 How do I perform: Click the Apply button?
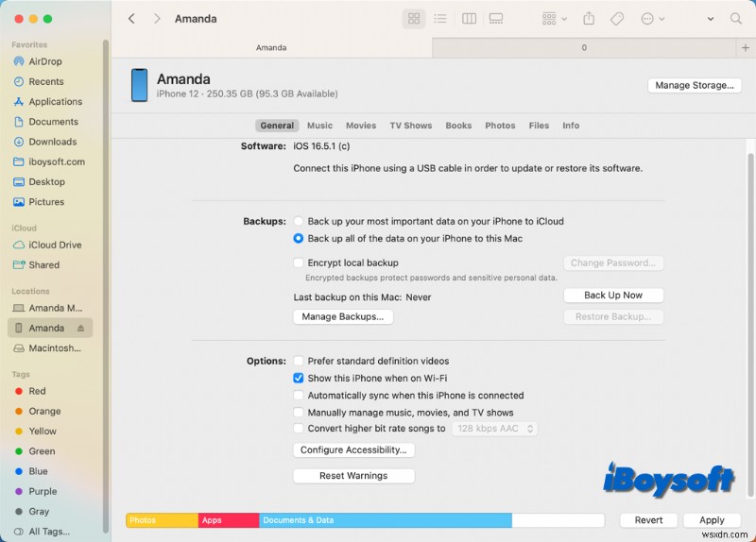pyautogui.click(x=712, y=520)
